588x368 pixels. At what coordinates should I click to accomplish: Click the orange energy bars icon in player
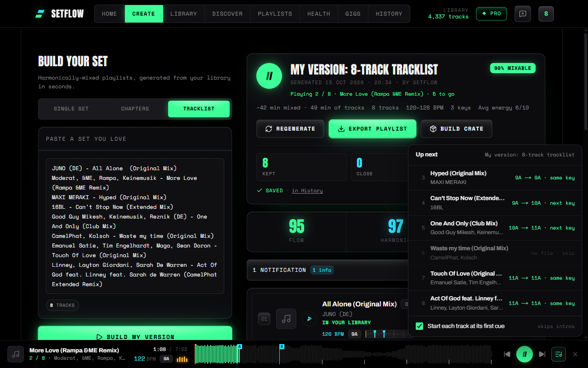(182, 359)
